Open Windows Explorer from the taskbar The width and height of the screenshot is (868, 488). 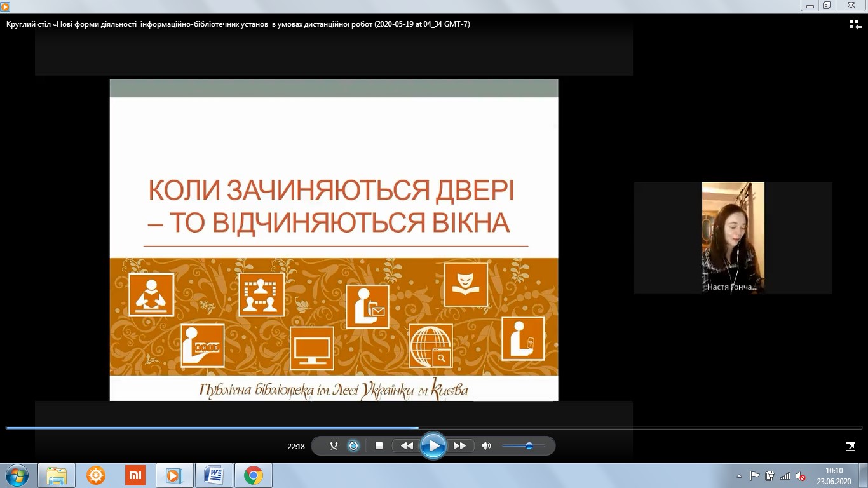[x=57, y=475]
